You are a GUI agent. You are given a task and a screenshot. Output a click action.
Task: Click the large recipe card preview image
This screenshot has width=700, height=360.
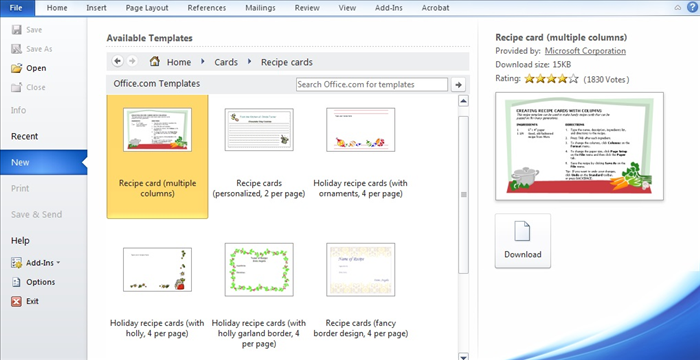pyautogui.click(x=579, y=146)
